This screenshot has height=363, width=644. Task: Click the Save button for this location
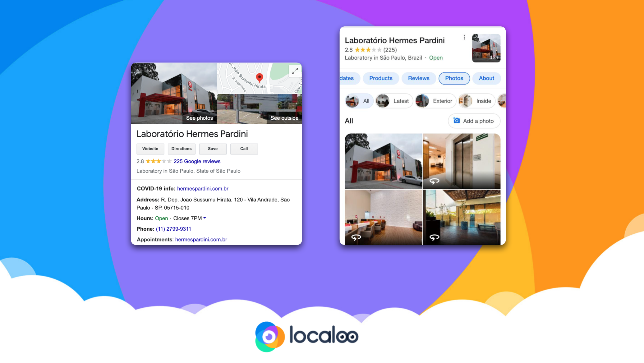(x=213, y=149)
